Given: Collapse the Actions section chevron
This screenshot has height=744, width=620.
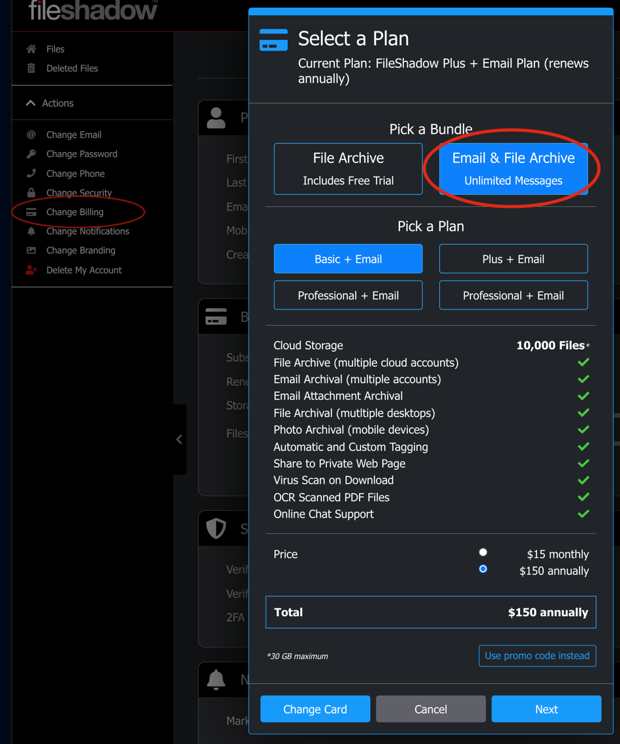Looking at the screenshot, I should click(31, 103).
